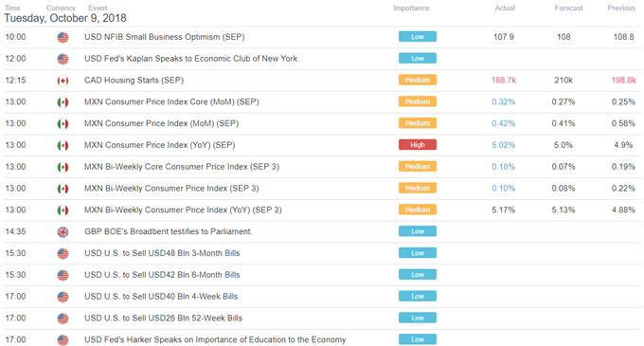Click the US flag beside NFIB Small Business Optimism
Screen dimensions: 644x346
click(x=63, y=37)
